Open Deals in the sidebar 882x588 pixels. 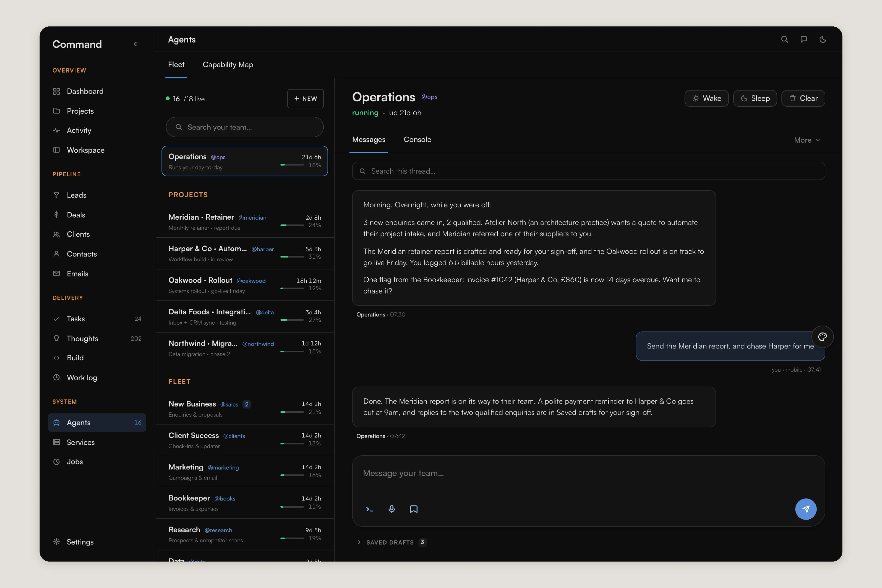tap(97, 215)
